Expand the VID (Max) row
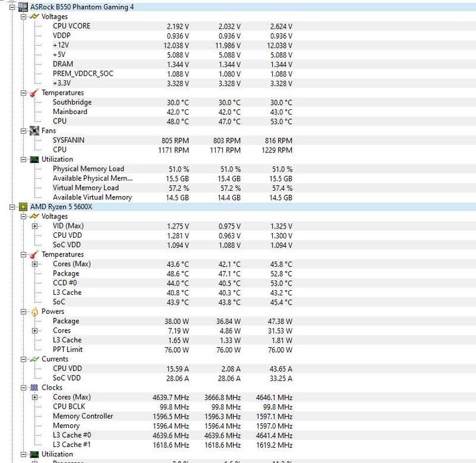 (x=34, y=226)
